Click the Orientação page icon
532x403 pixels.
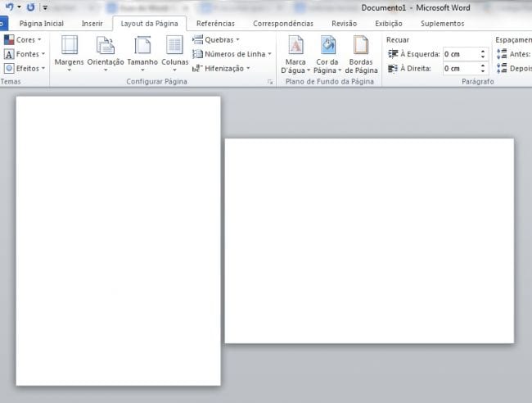coord(106,45)
